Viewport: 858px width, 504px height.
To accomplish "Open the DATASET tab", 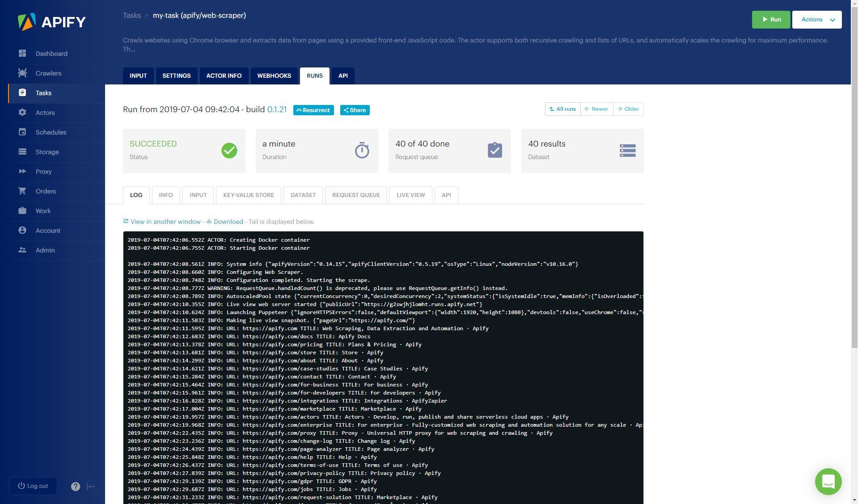I will coord(303,195).
